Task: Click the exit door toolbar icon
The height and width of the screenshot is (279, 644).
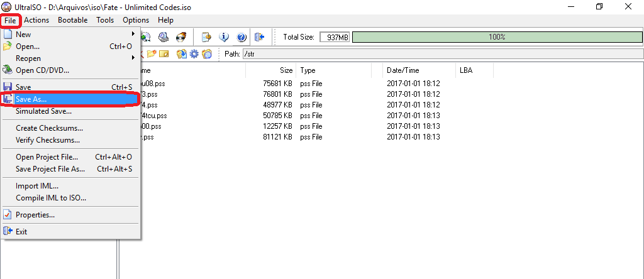Action: point(259,37)
